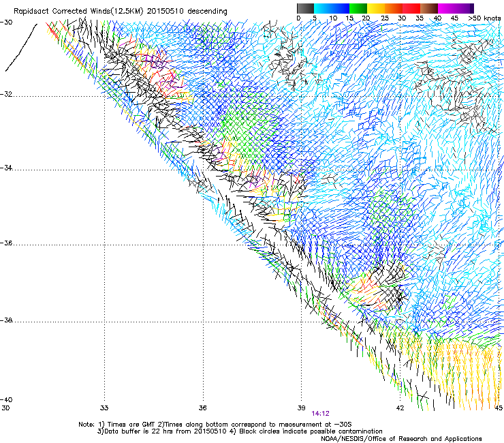The width and height of the screenshot is (504, 443).
Task: Click the '-38' latitude axis label
Action: [6, 320]
